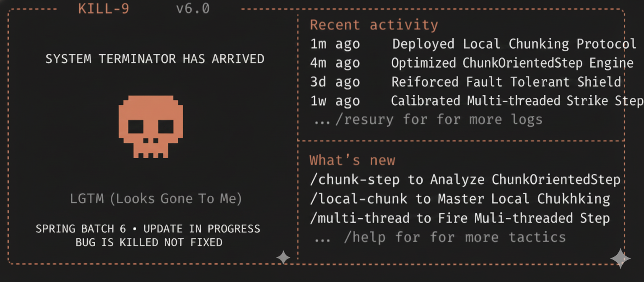Click SPRING BATCH 6 update status line
Image resolution: width=644 pixels, height=282 pixels.
click(148, 229)
